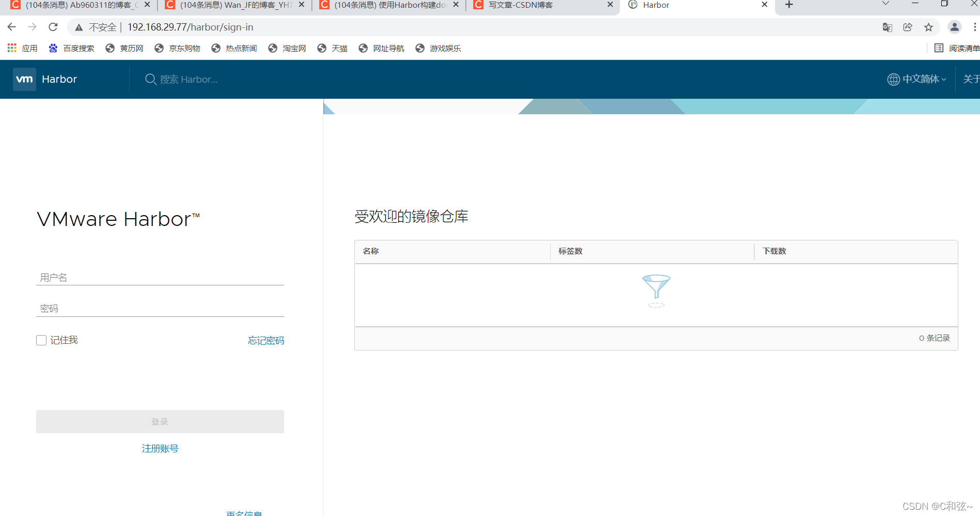The image size is (980, 516).
Task: Click the search magnifier icon in Harbor header
Action: click(150, 79)
